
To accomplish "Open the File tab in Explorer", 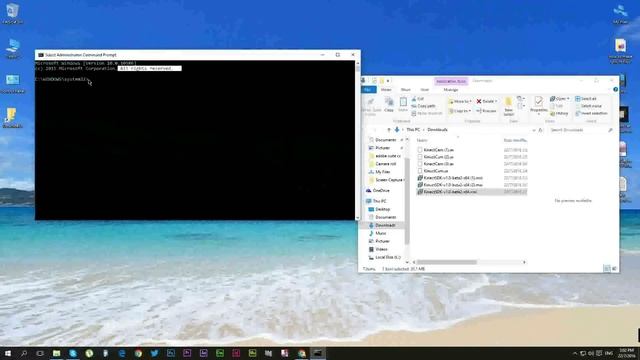I will 368,89.
